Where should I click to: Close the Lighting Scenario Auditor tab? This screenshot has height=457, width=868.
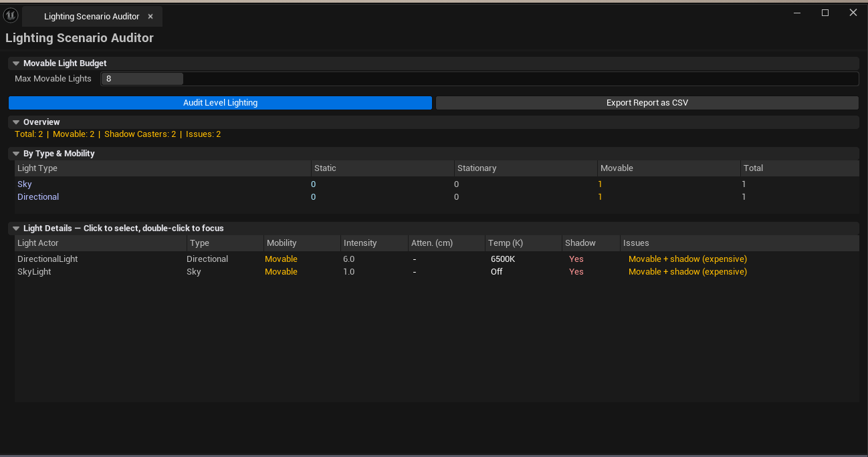150,16
